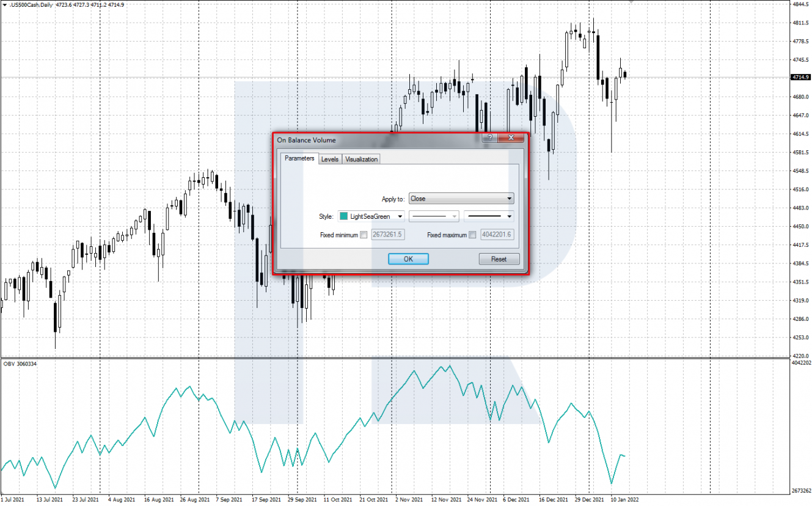The width and height of the screenshot is (812, 506).
Task: Enable the Fixed maximum checkbox
Action: (472, 235)
